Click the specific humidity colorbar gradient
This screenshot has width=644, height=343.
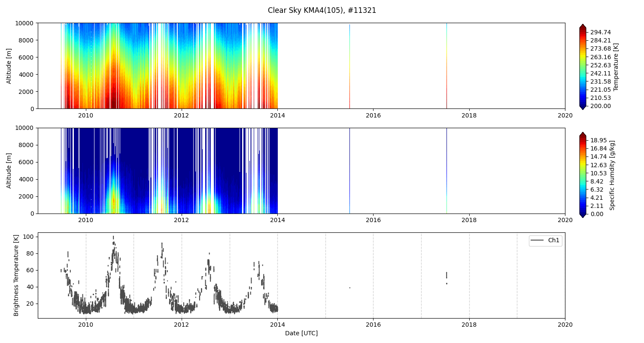click(x=583, y=175)
